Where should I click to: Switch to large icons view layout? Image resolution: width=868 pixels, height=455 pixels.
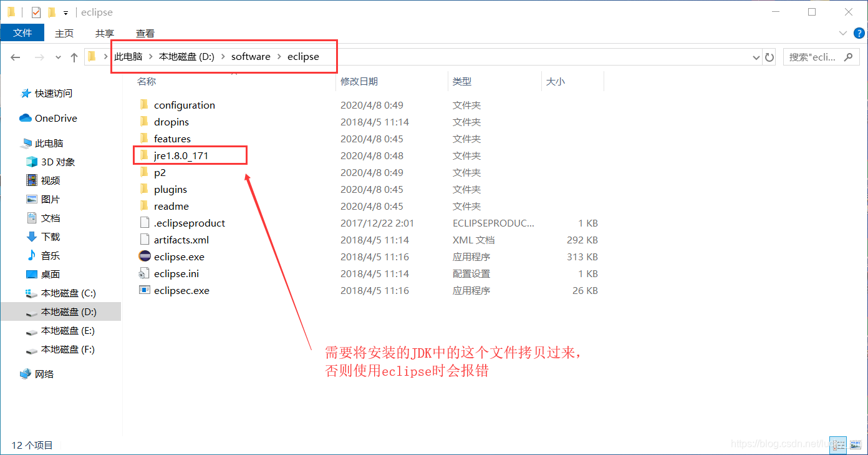point(856,445)
